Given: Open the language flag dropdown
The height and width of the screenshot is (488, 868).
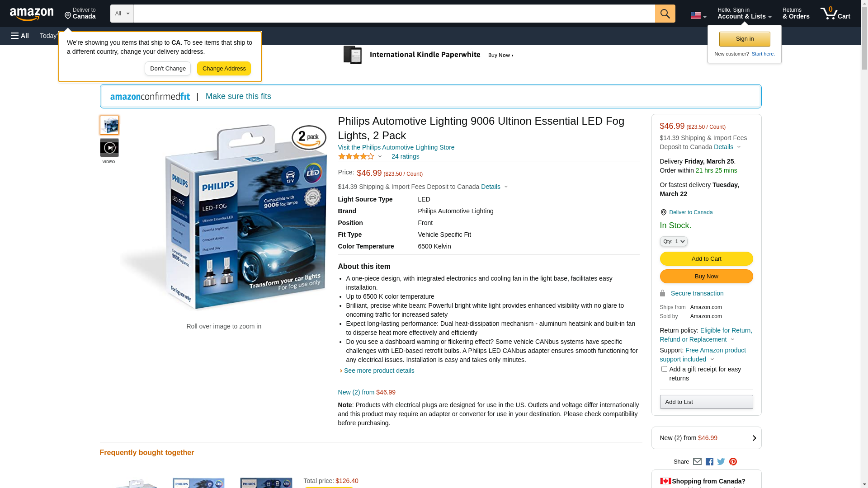Looking at the screenshot, I should (698, 16).
